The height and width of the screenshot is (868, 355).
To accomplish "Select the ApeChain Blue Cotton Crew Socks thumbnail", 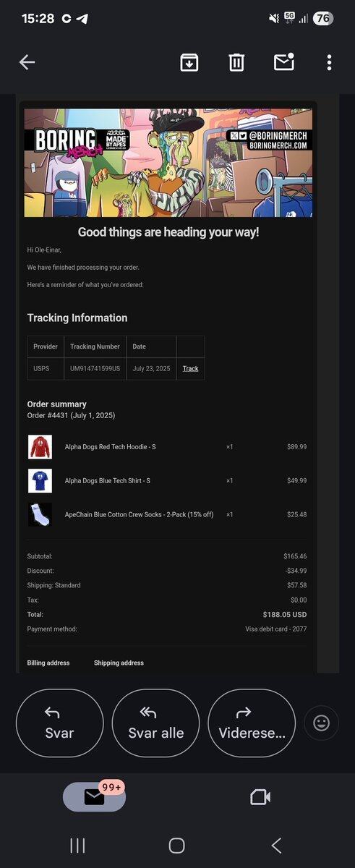I will [x=40, y=514].
